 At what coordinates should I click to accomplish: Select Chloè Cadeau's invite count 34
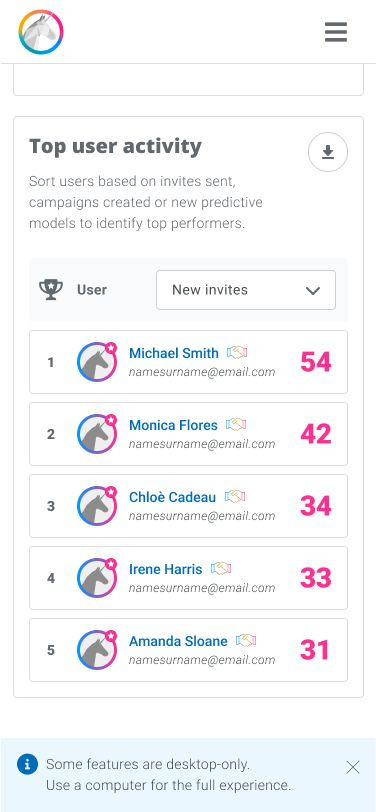[316, 506]
